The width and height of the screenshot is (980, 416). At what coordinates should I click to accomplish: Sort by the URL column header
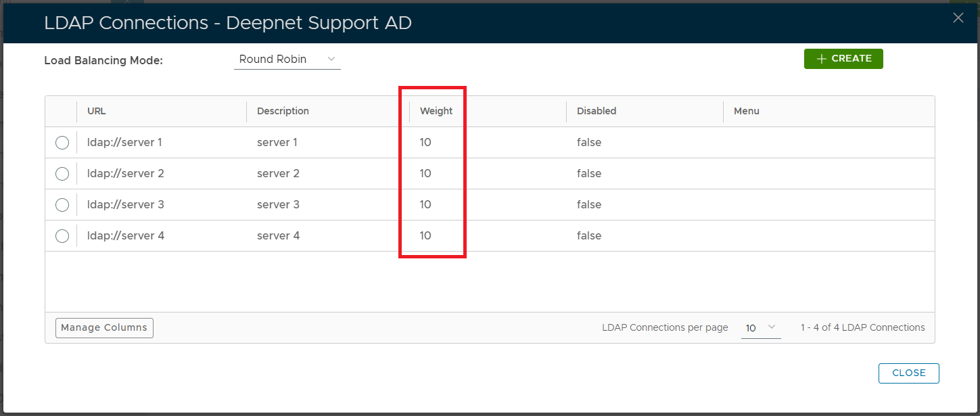click(97, 111)
